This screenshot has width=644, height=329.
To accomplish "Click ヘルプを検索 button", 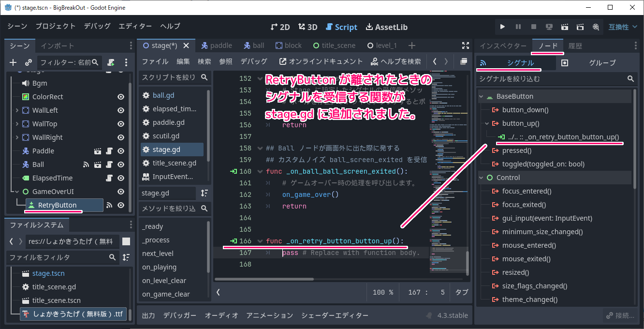I will (396, 61).
